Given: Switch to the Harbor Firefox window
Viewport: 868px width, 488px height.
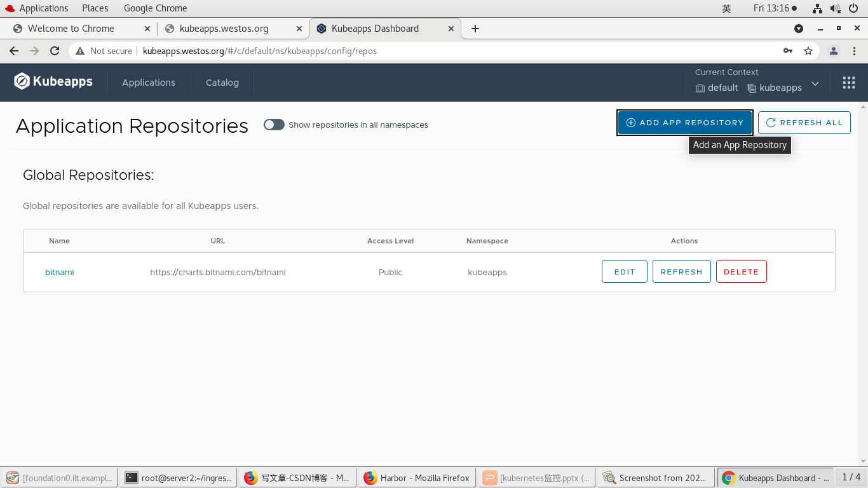Looking at the screenshot, I should click(417, 478).
